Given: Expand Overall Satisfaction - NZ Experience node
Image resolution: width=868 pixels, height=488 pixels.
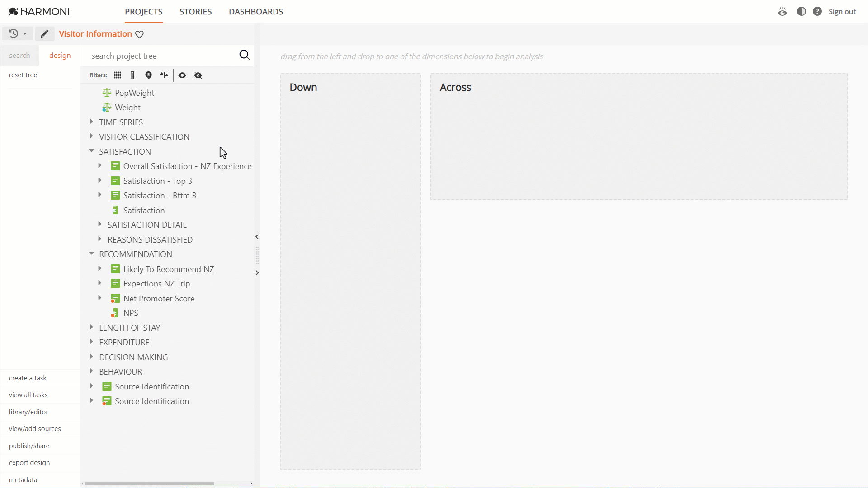Looking at the screenshot, I should [100, 165].
